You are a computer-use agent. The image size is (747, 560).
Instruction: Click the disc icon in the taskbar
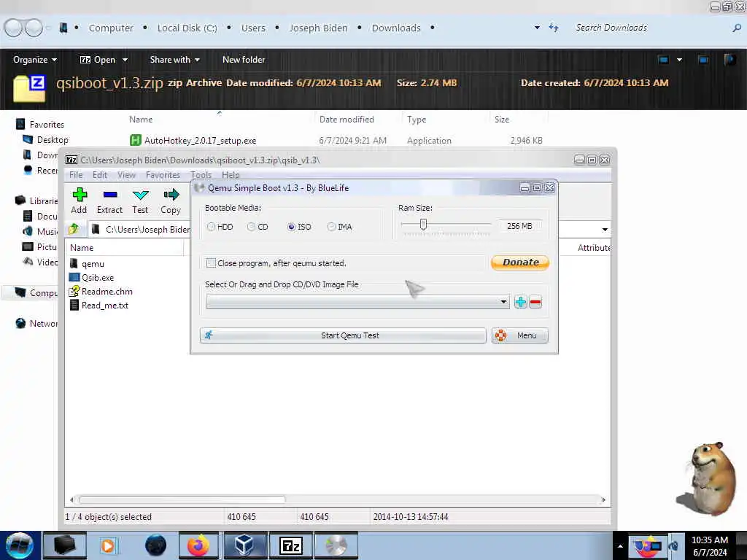pyautogui.click(x=336, y=545)
